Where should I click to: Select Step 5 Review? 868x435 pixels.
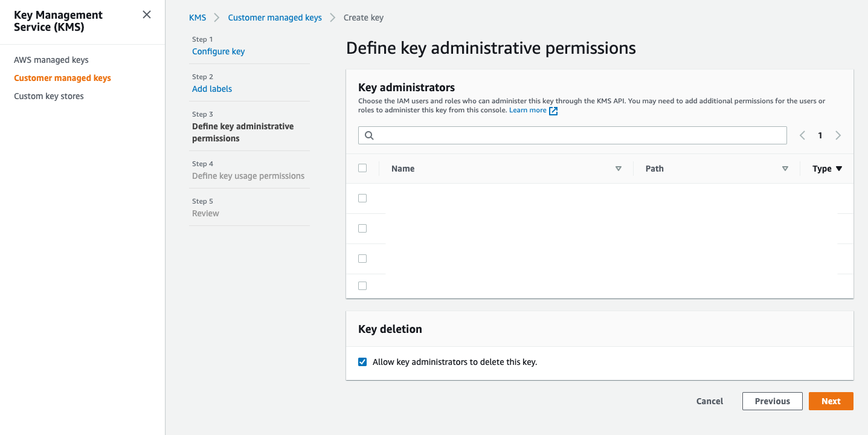205,213
